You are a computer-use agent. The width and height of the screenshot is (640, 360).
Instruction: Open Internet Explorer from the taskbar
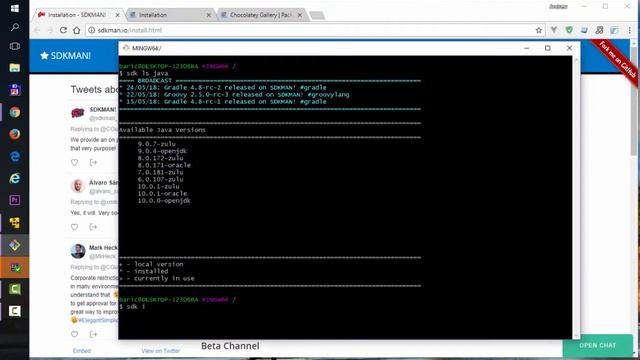point(15,178)
